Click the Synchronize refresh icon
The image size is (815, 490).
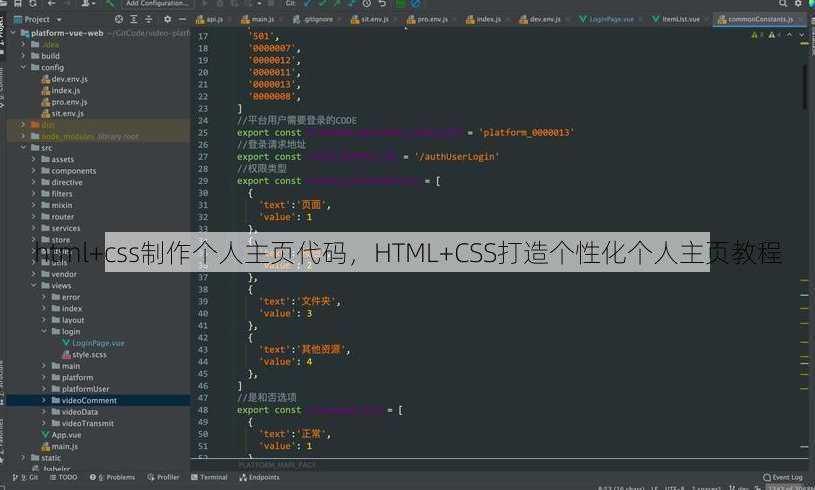pyautogui.click(x=33, y=3)
